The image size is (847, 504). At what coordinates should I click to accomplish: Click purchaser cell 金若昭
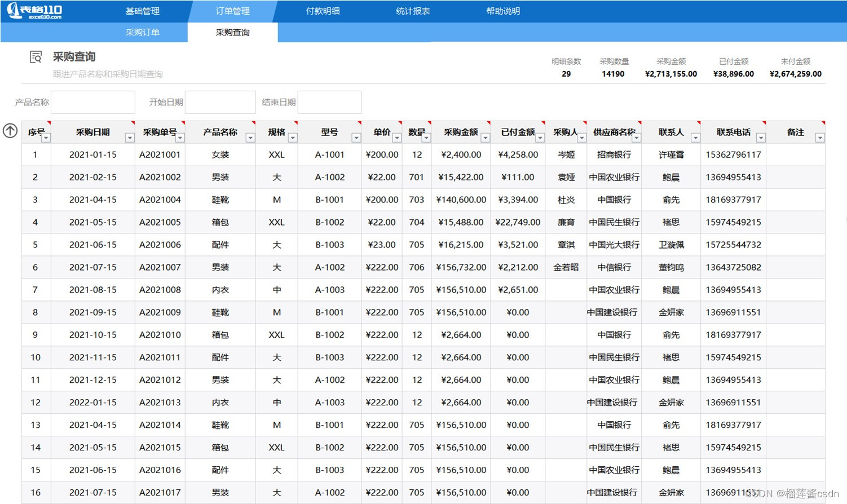pos(566,267)
